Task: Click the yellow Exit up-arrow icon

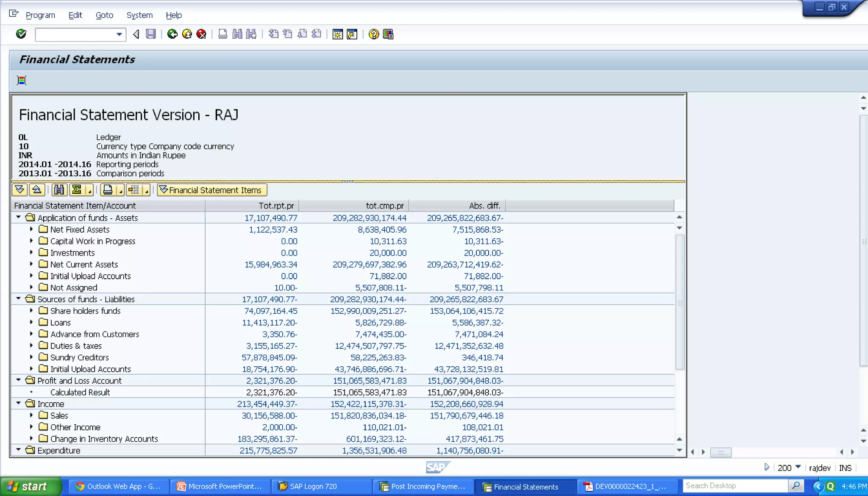Action: tap(187, 34)
